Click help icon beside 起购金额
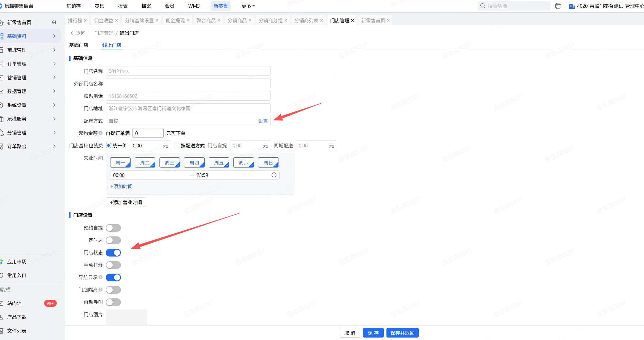 pyautogui.click(x=101, y=133)
